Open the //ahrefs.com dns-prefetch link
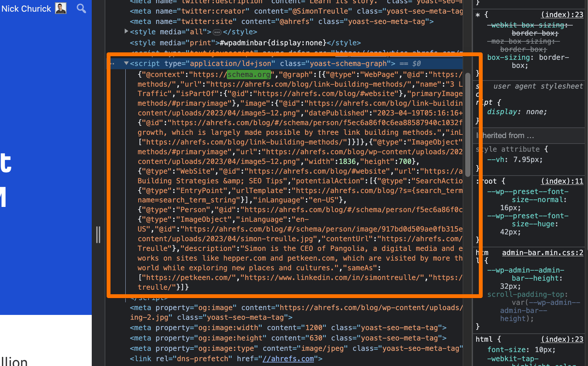 (x=288, y=359)
